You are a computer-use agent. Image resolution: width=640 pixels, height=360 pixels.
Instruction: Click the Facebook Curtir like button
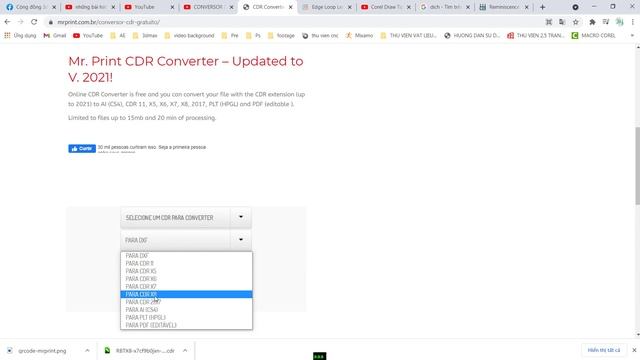pyautogui.click(x=82, y=149)
